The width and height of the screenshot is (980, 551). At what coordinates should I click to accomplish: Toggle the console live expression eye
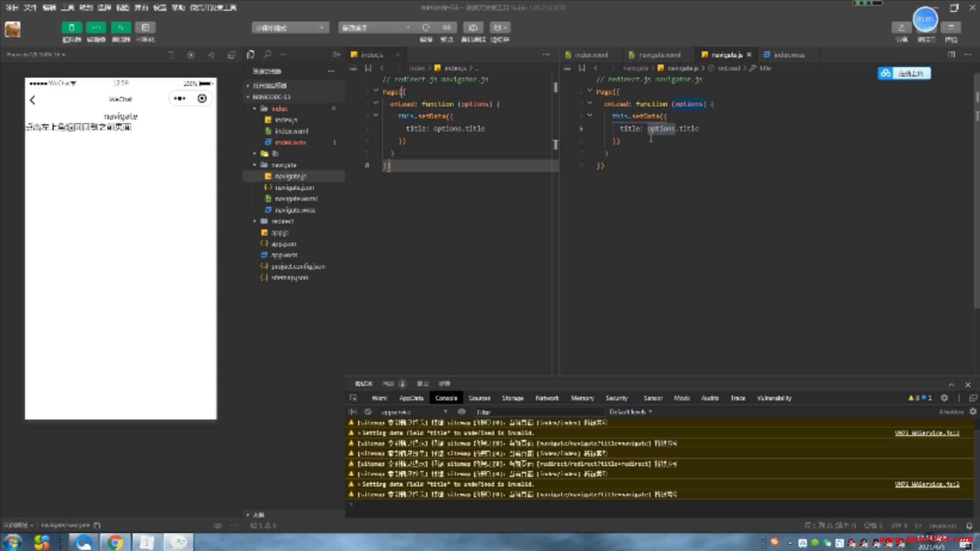pyautogui.click(x=461, y=412)
